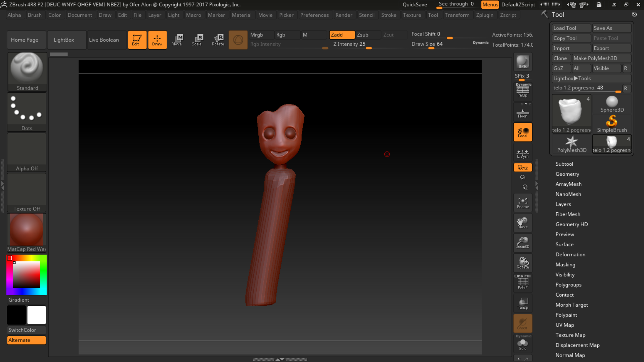The width and height of the screenshot is (644, 362).
Task: Expand the UV Map section
Action: (564, 325)
